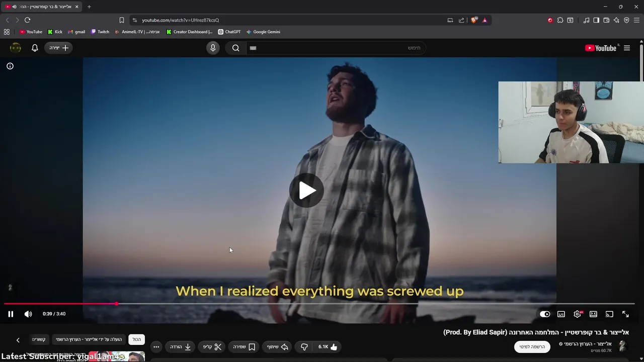Open the יצירה create button

click(59, 48)
